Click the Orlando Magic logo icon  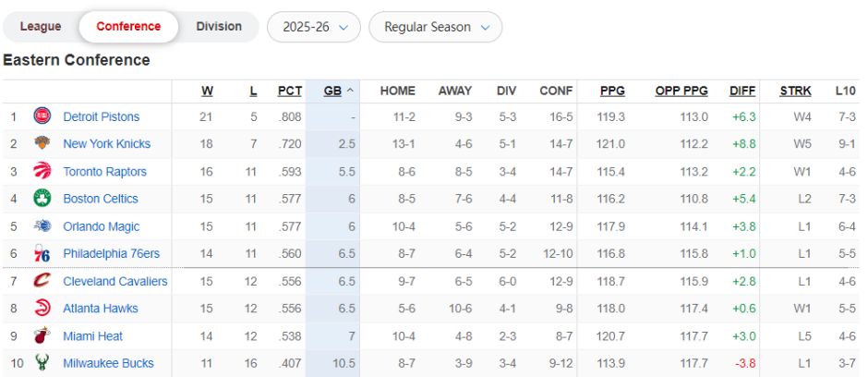pyautogui.click(x=42, y=226)
